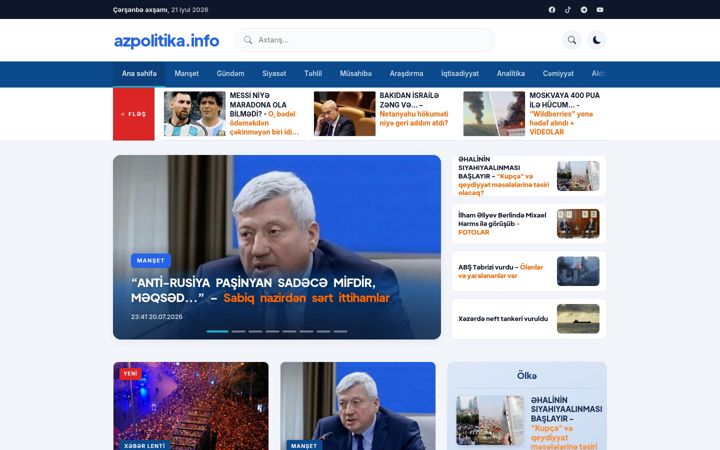Open the night crowd protest card image
Screen dimensions: 720x450
pyautogui.click(x=191, y=406)
